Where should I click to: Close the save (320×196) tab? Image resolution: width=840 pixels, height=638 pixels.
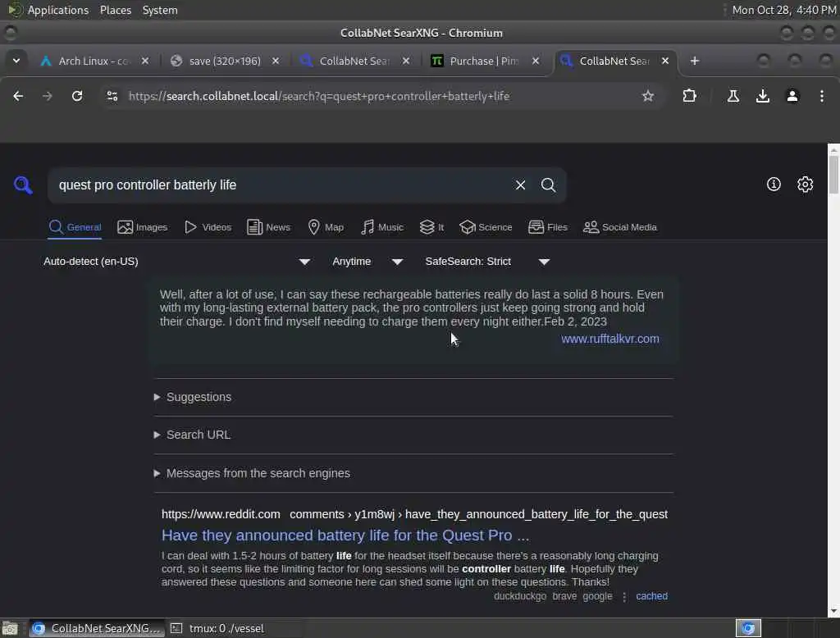pyautogui.click(x=276, y=61)
